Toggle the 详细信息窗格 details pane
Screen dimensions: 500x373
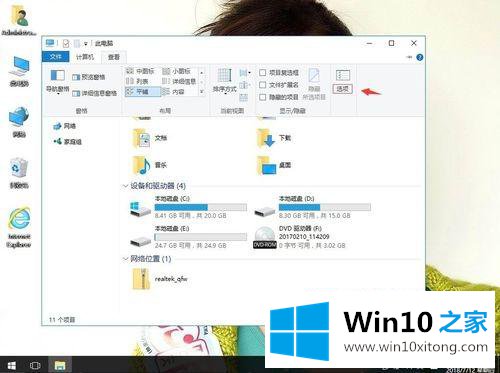coord(95,93)
